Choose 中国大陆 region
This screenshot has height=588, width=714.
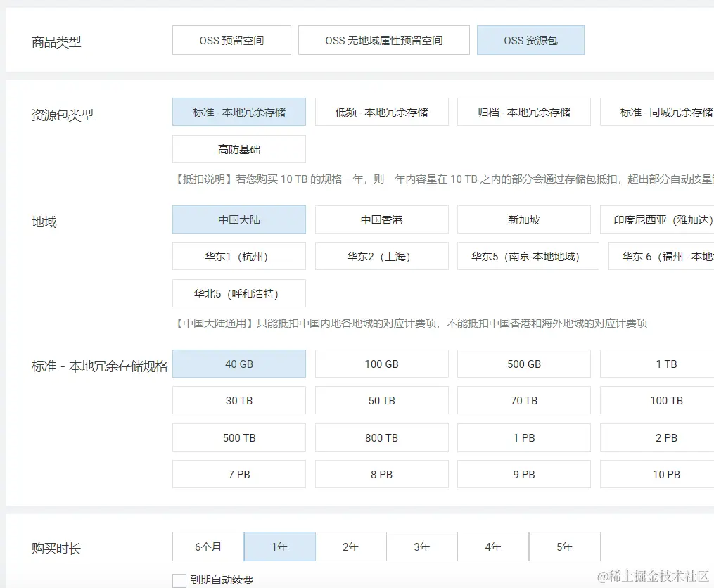(x=239, y=219)
